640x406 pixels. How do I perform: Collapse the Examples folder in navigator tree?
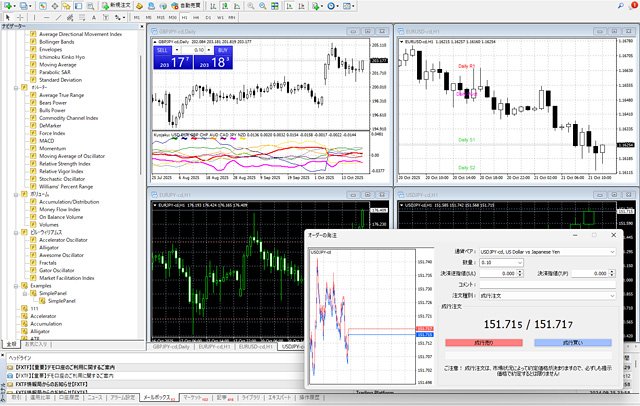(x=14, y=284)
